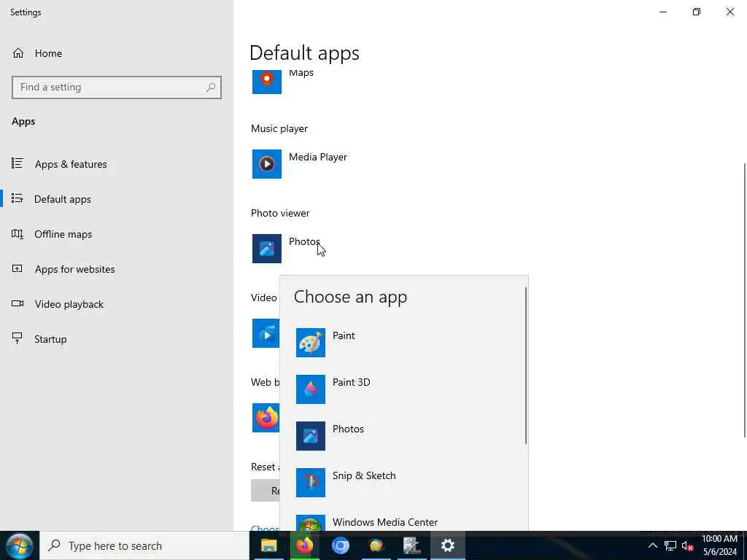
Task: Open File Explorer from taskbar
Action: pyautogui.click(x=268, y=545)
